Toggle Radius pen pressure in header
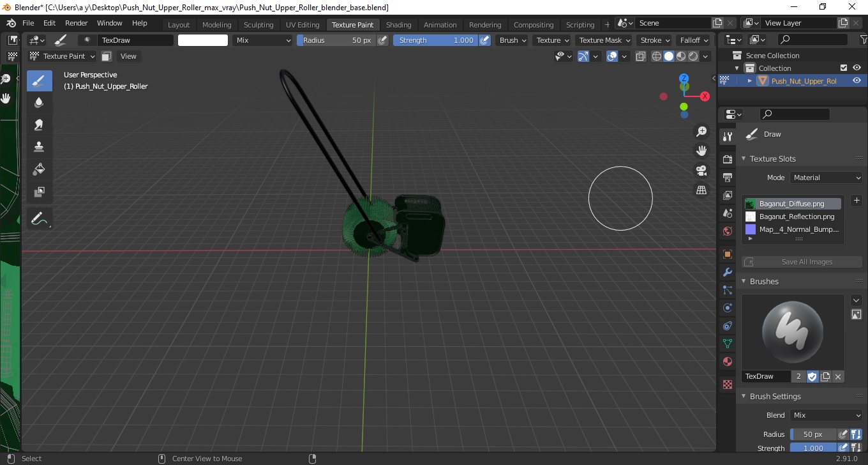This screenshot has width=868, height=465. [x=382, y=40]
